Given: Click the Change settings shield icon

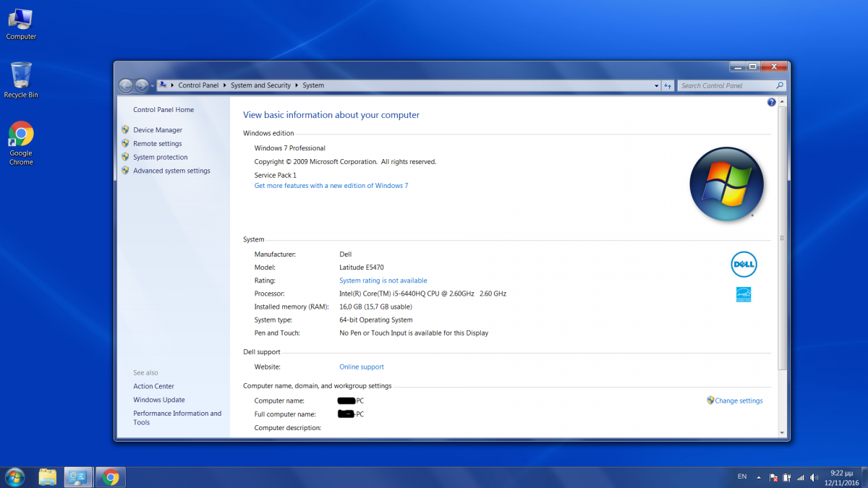Looking at the screenshot, I should click(x=710, y=400).
